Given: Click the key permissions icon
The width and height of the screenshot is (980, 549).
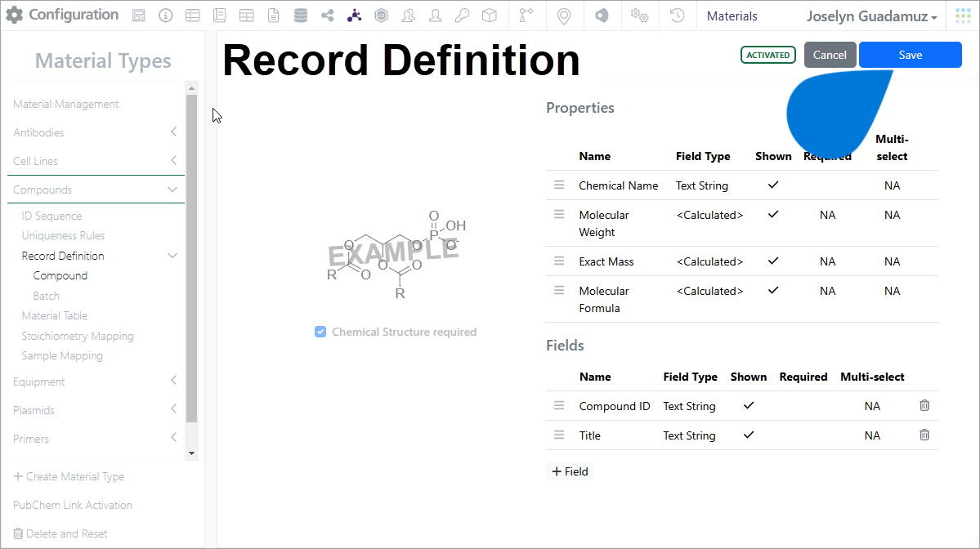Looking at the screenshot, I should (462, 16).
